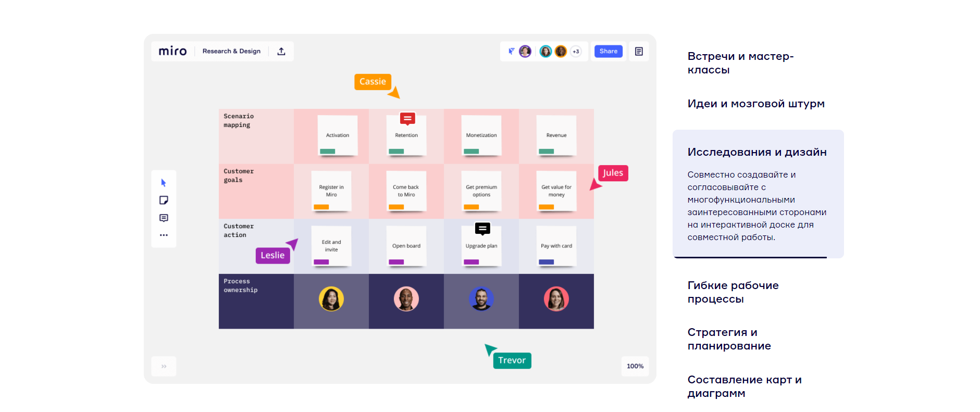Click the Customer goals row label
Viewport: 980px width, 412px height.
[239, 176]
